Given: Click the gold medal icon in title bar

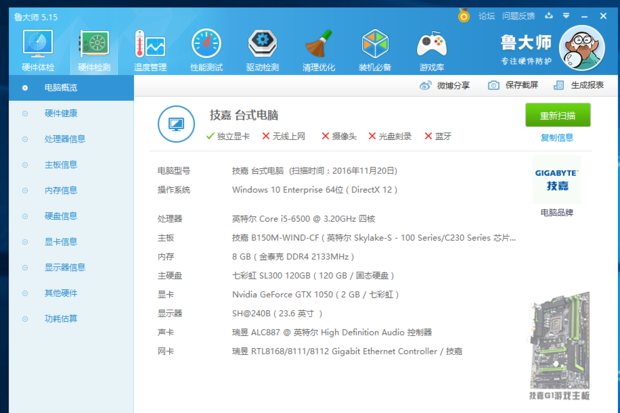Looking at the screenshot, I should click(463, 15).
